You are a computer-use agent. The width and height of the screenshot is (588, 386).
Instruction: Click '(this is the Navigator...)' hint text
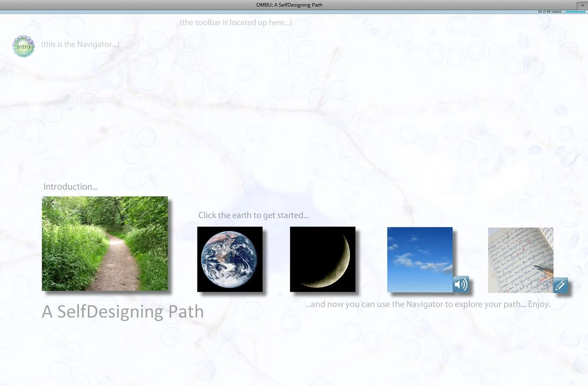(80, 44)
